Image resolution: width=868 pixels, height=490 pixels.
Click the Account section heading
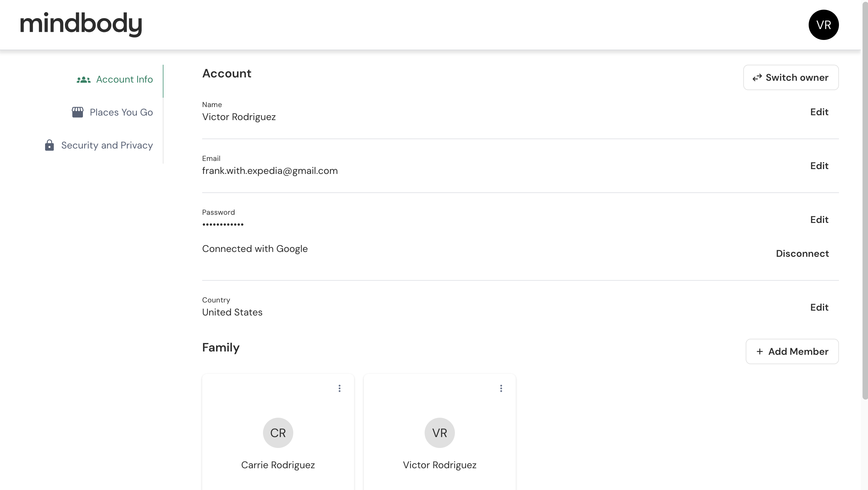coord(227,73)
